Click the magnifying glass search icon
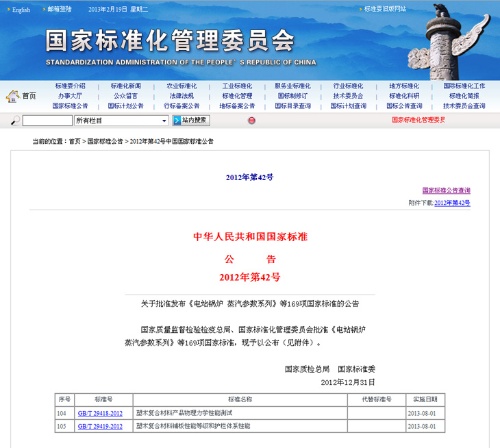Screen dimensions: 500x448 [15, 121]
